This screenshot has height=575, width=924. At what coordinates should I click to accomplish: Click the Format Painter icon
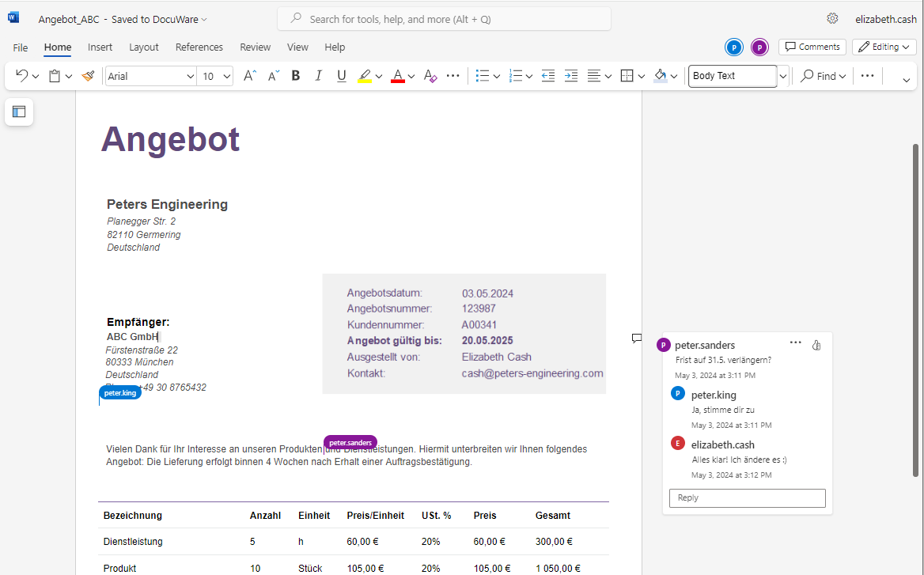click(88, 76)
